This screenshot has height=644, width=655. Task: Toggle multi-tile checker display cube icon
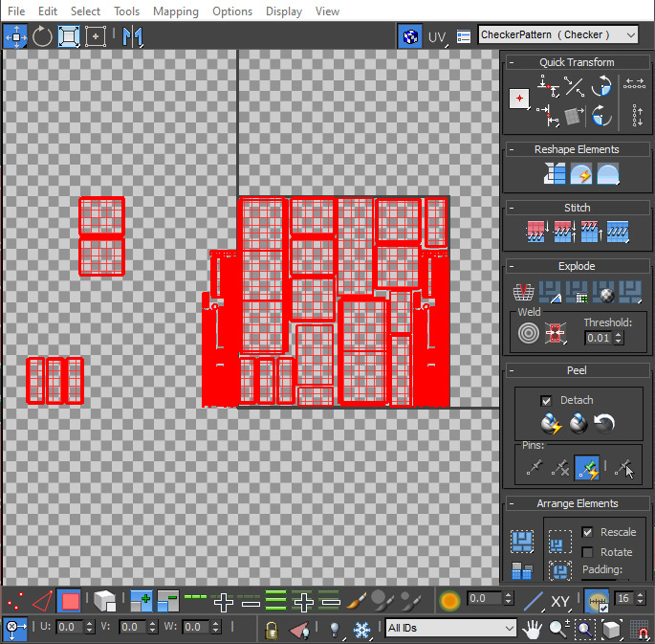click(x=410, y=36)
